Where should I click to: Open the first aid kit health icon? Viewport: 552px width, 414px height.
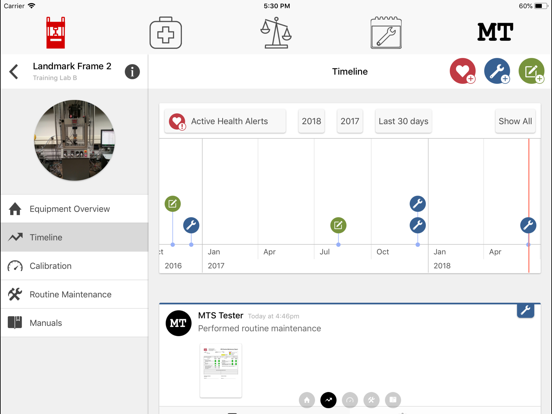[165, 33]
